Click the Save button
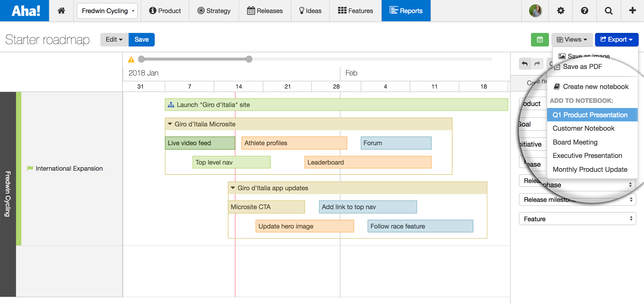The image size is (644, 304). [141, 39]
